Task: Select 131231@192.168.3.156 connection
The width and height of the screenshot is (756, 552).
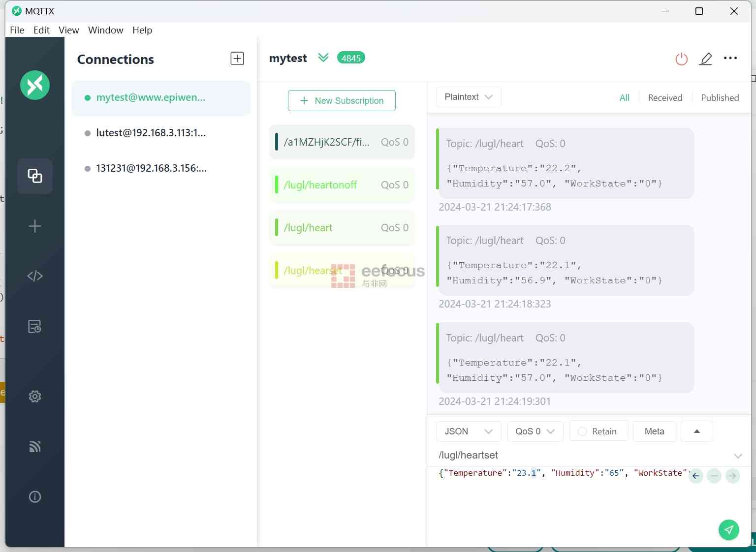Action: [x=161, y=168]
